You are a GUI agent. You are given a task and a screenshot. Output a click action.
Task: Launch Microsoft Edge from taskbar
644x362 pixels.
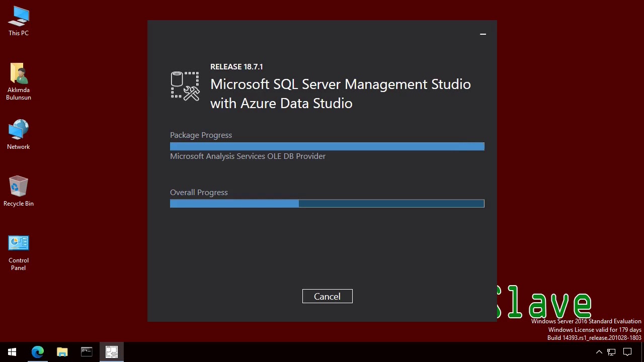click(x=38, y=352)
